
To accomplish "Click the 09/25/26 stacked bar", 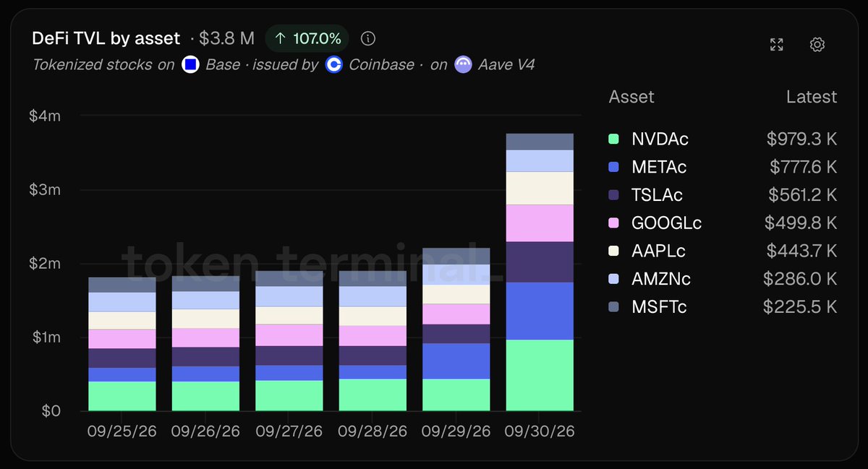I will pos(122,344).
